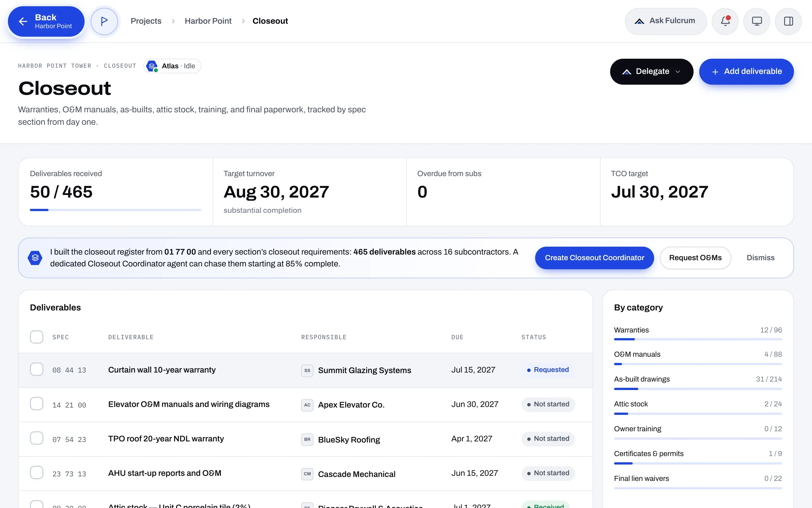Check the Elevator O&M manuals row
The width and height of the screenshot is (812, 508).
(x=37, y=404)
